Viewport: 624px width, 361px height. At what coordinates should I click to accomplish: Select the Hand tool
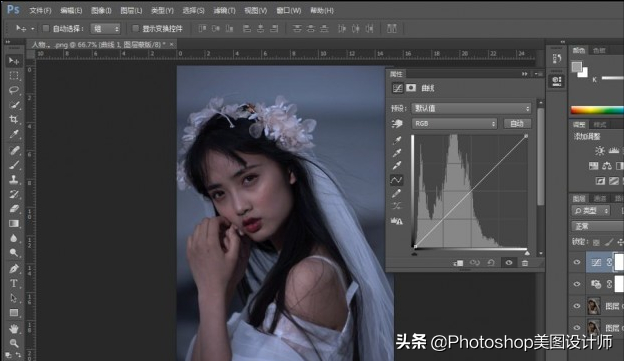click(14, 329)
